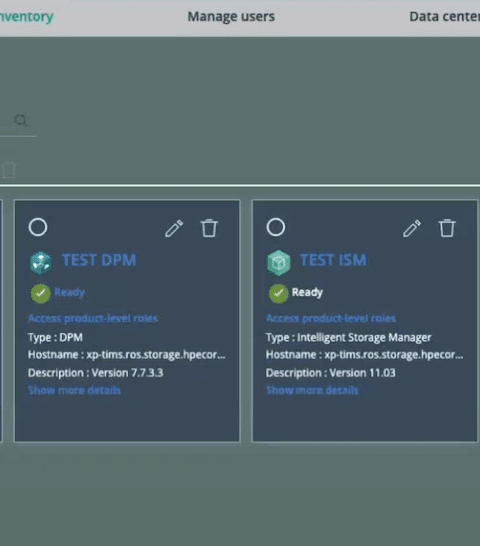Open the TEST DPM title link

point(99,260)
